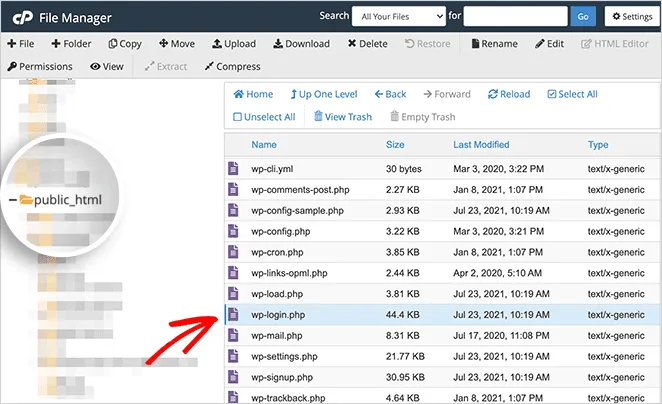This screenshot has height=404, width=662.
Task: Click the wp-load.php file icon
Action: [233, 294]
